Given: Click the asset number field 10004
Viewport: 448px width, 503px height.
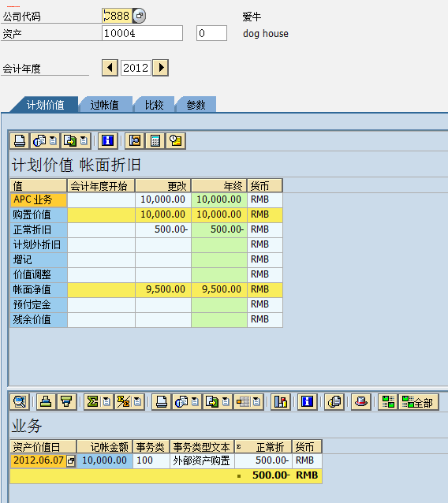Looking at the screenshot, I should pyautogui.click(x=142, y=33).
